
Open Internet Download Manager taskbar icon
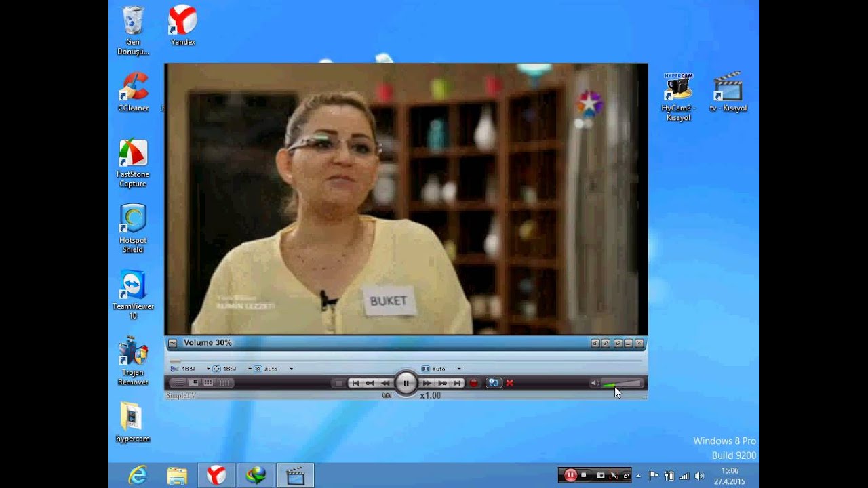click(256, 476)
